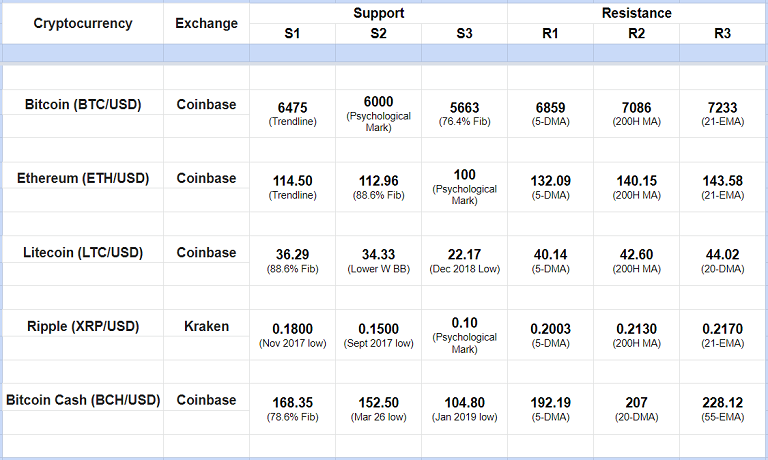Select the Support group header
Screen dimensions: 768x460
click(x=378, y=13)
